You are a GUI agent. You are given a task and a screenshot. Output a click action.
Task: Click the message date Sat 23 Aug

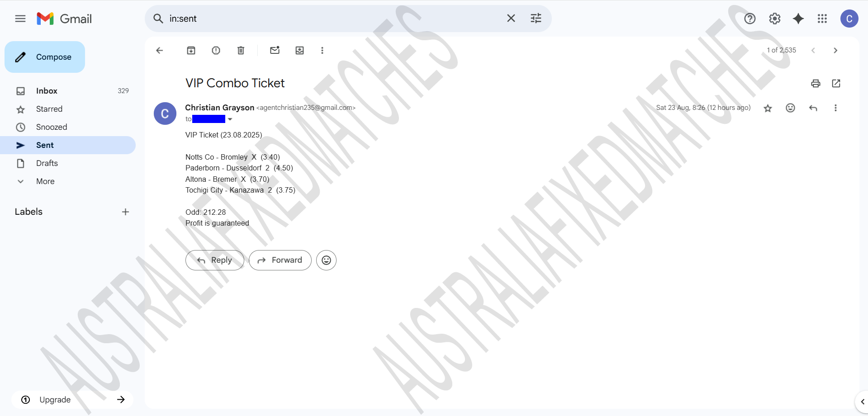[703, 108]
